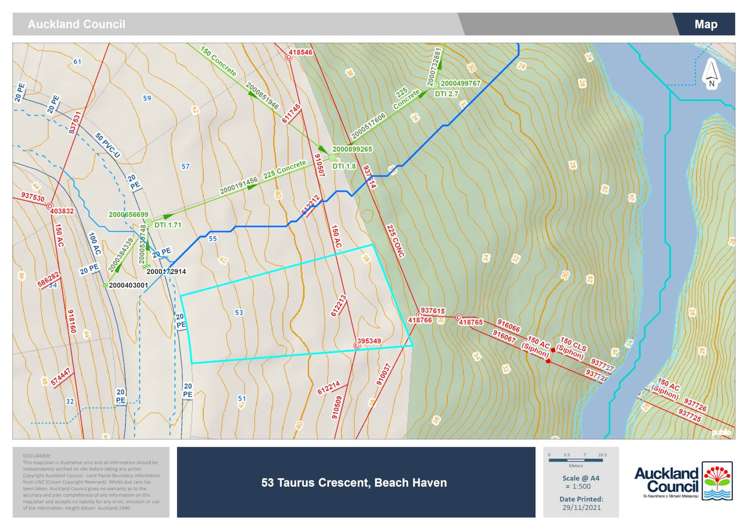
Task: Click the 2000172914 black asset label
Action: pyautogui.click(x=166, y=271)
